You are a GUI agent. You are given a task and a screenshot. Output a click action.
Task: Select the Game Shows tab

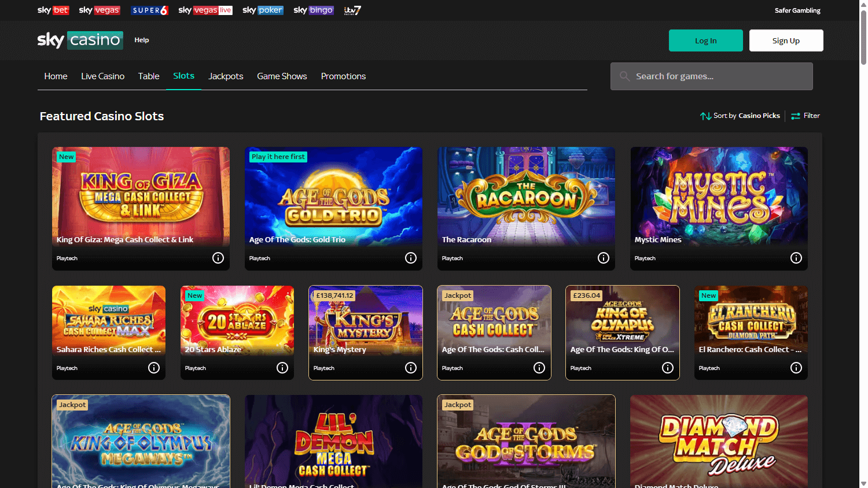click(282, 76)
